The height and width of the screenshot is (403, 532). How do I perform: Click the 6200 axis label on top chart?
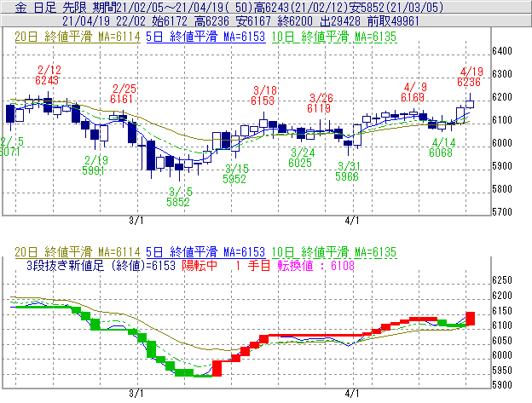[x=502, y=97]
